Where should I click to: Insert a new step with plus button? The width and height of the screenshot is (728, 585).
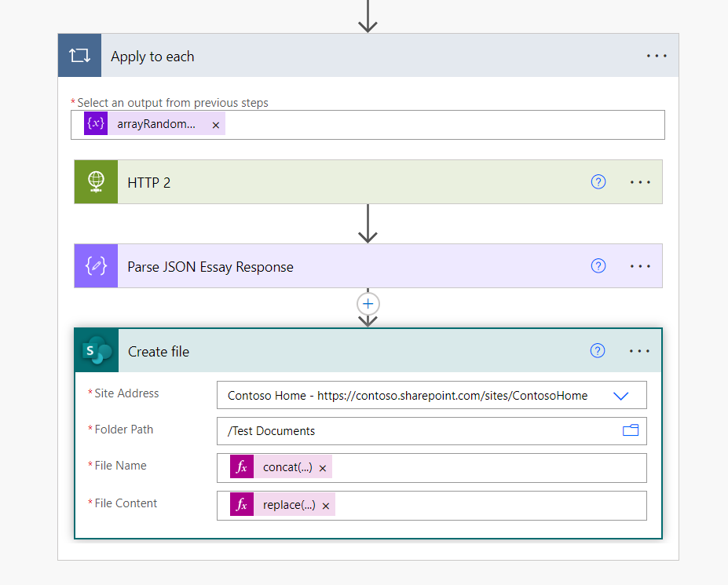coord(368,304)
